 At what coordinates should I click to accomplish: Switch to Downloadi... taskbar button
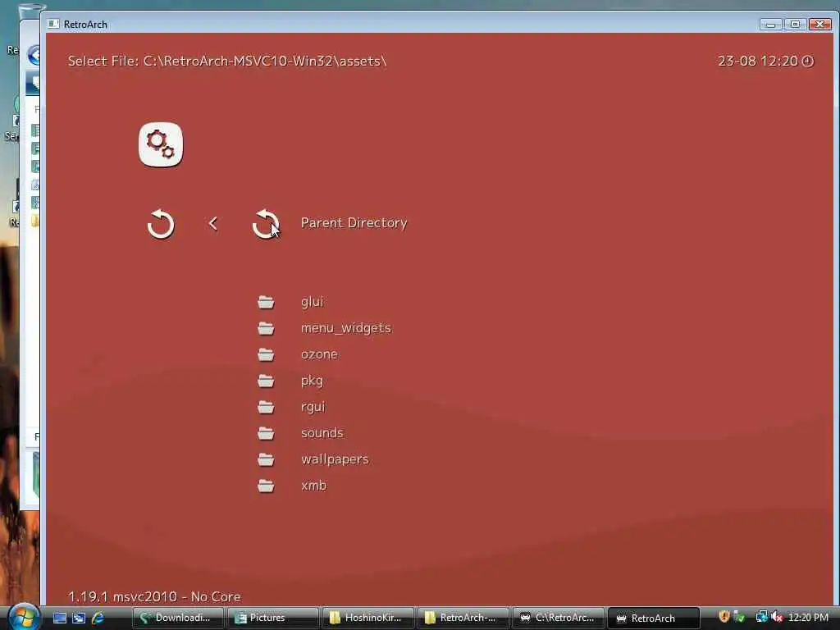(x=178, y=618)
